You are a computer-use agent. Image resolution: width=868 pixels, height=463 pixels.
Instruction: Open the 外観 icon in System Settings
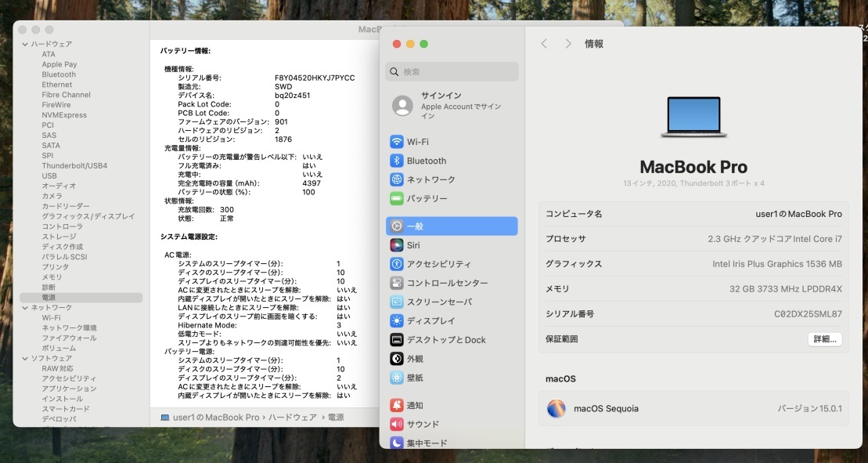click(396, 359)
